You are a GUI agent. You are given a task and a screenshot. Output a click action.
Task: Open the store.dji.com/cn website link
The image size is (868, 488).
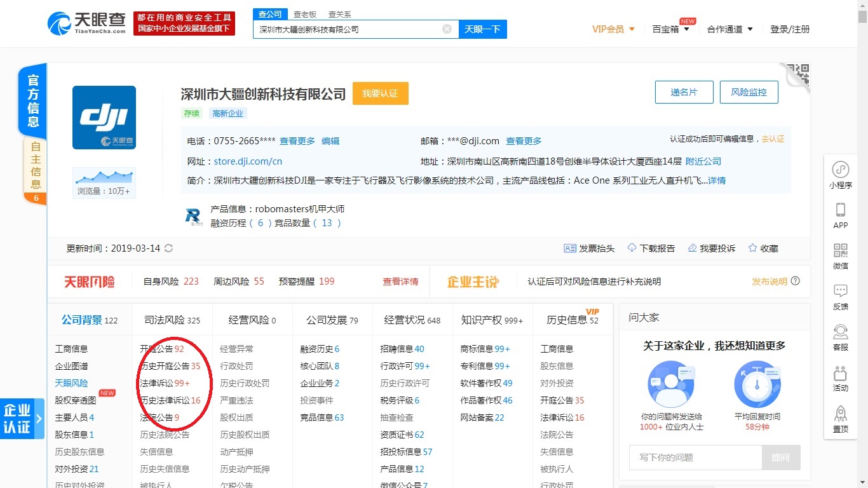point(248,161)
